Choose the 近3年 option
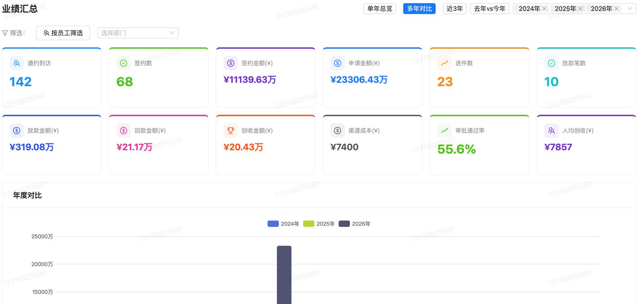Screen dimensions: 644x304 tap(455, 8)
